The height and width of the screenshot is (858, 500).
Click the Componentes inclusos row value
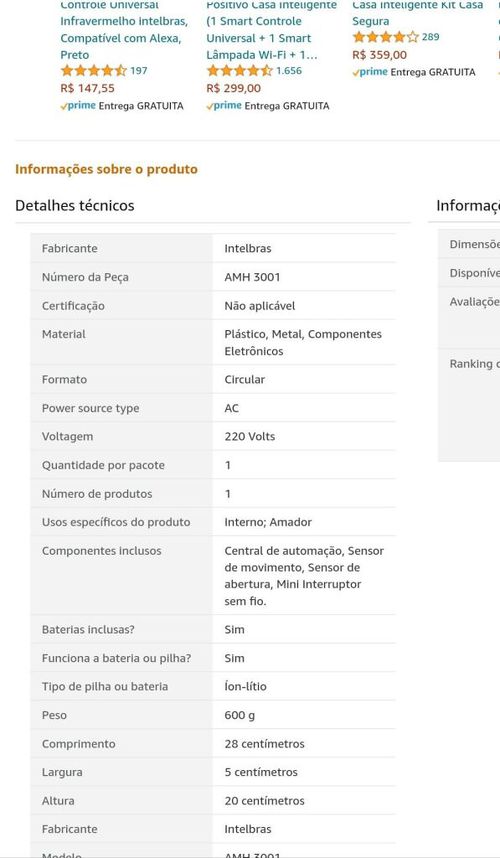[304, 576]
